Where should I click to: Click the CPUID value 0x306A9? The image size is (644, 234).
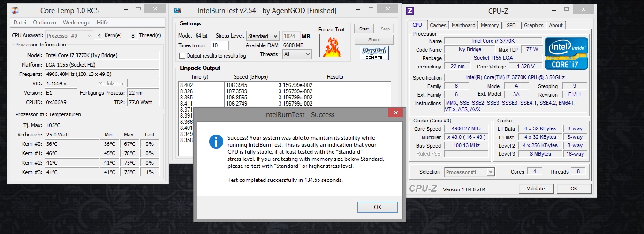coord(61,102)
